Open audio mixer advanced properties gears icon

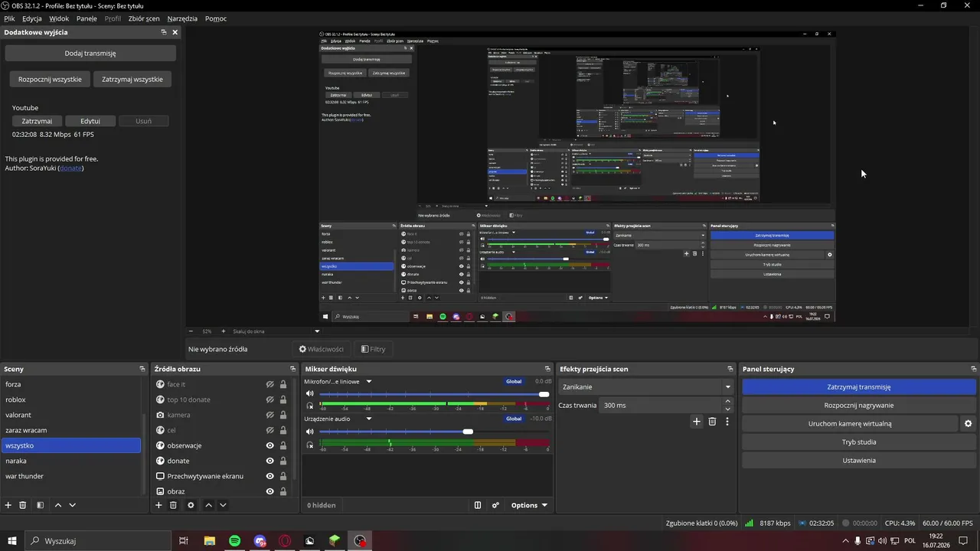point(495,505)
